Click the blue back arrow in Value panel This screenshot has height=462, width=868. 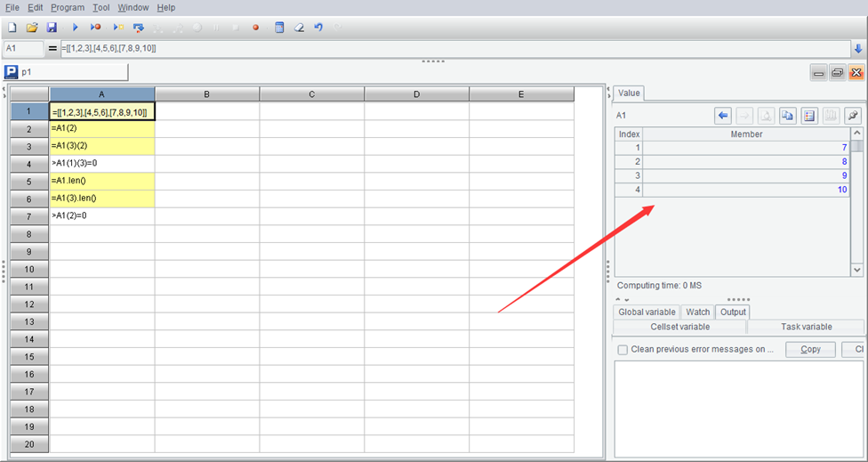pos(723,116)
